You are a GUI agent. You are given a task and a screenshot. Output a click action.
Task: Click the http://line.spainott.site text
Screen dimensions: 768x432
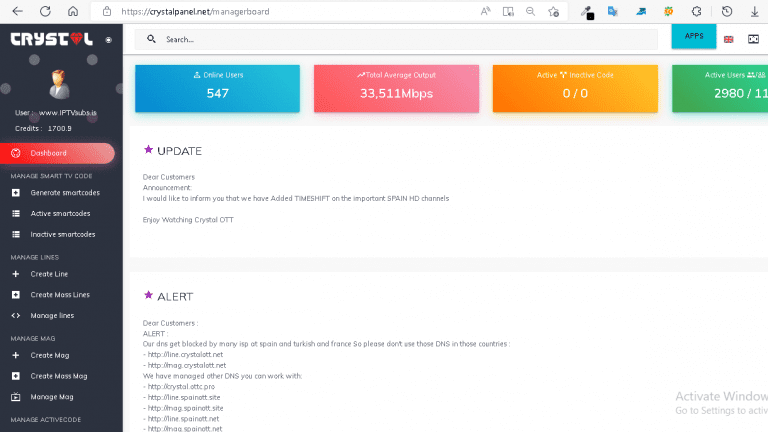tap(184, 398)
